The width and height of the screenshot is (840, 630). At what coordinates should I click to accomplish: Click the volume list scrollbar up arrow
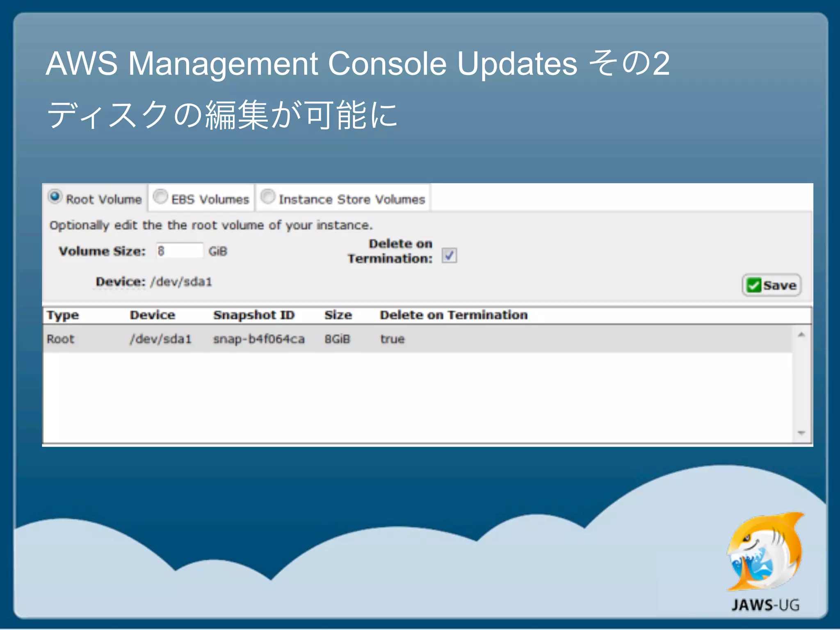pos(801,335)
